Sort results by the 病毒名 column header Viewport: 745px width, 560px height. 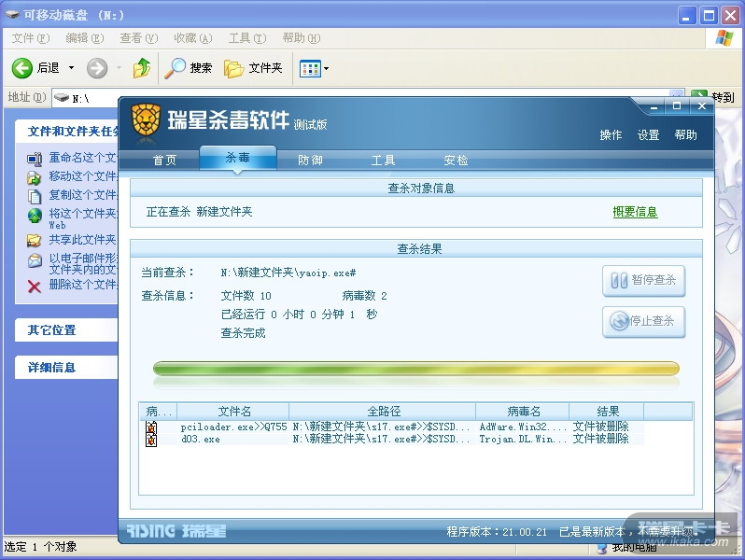click(523, 412)
